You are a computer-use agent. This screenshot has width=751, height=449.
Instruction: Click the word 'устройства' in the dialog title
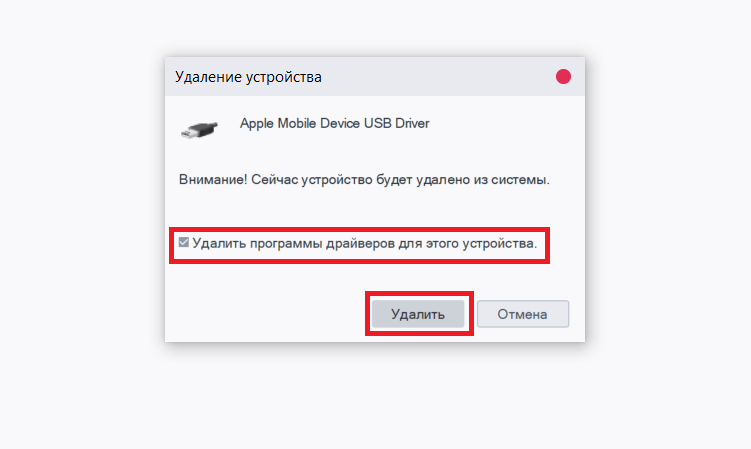[x=284, y=77]
